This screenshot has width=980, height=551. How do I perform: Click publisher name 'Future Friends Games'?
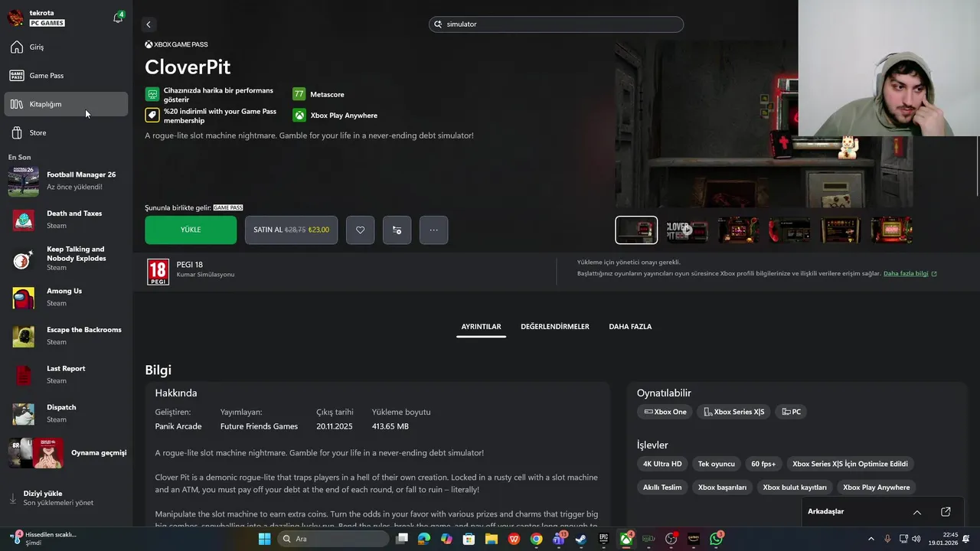pos(259,426)
